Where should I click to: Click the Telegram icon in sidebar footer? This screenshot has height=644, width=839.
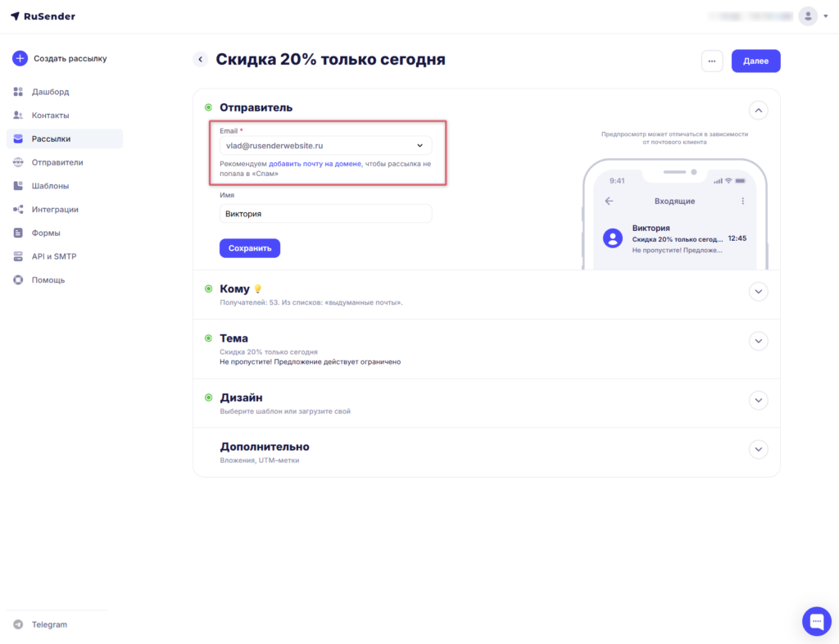[18, 624]
